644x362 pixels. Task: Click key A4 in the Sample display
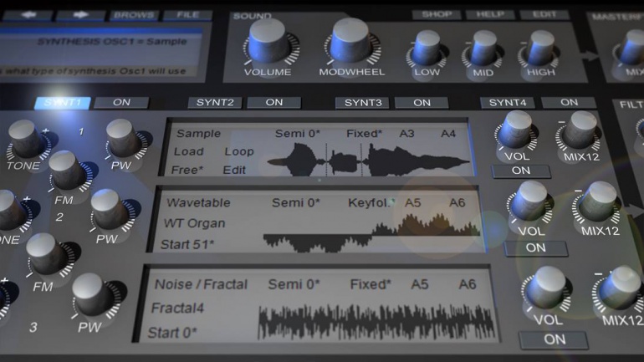tap(448, 134)
